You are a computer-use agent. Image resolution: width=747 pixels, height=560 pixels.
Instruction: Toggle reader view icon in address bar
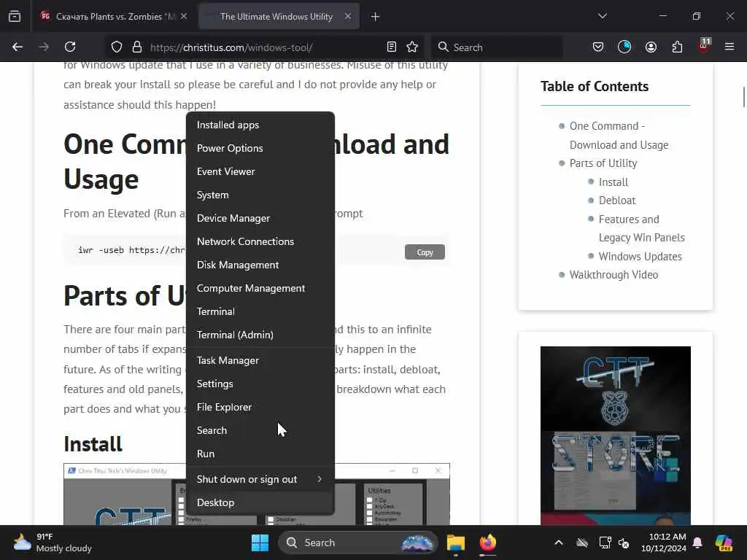tap(392, 47)
